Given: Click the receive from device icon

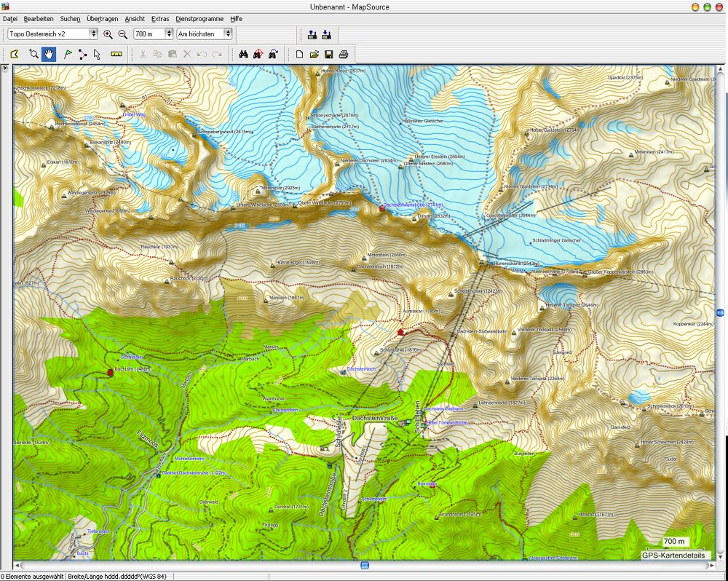Looking at the screenshot, I should pyautogui.click(x=327, y=34).
